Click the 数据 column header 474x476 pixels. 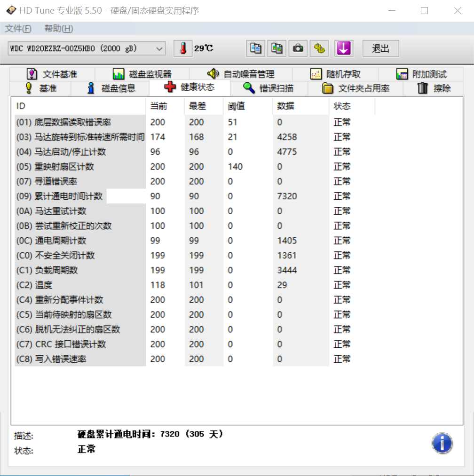click(x=301, y=106)
